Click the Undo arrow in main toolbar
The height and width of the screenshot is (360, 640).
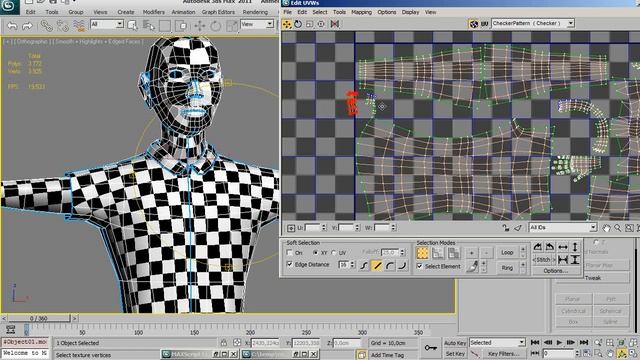(12, 26)
